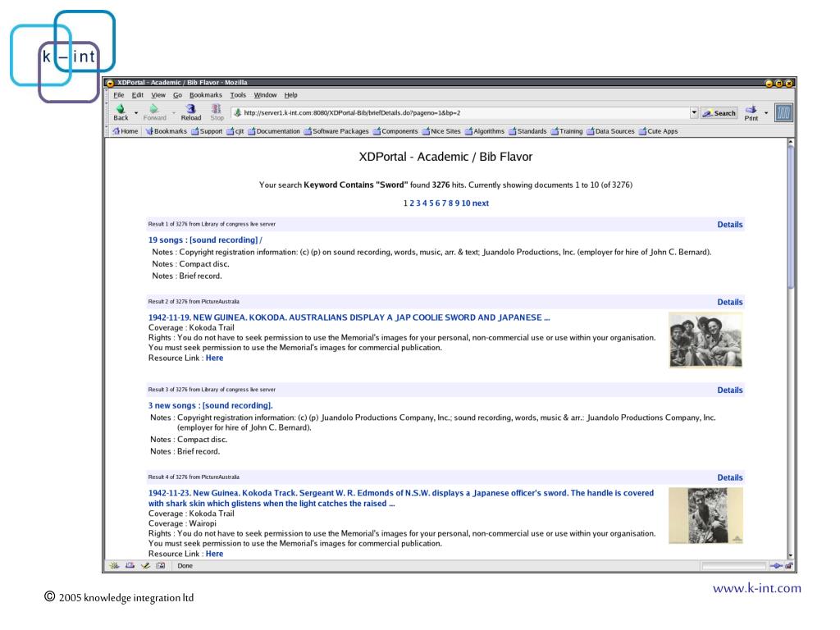Click Resource Link 'Here' under Result 4
This screenshot has width=840, height=630.
coord(214,554)
